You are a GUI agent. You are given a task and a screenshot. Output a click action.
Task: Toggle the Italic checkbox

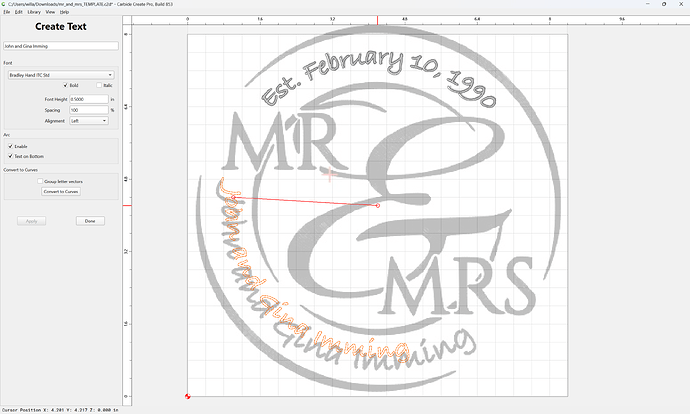pos(99,85)
